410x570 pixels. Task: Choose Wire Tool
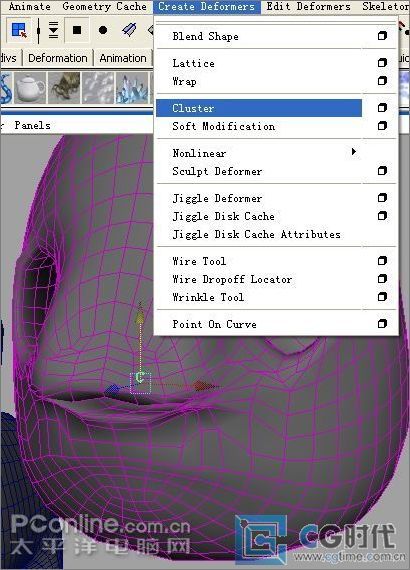click(199, 261)
